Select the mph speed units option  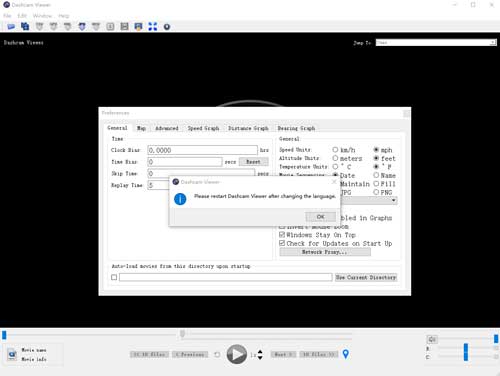376,150
